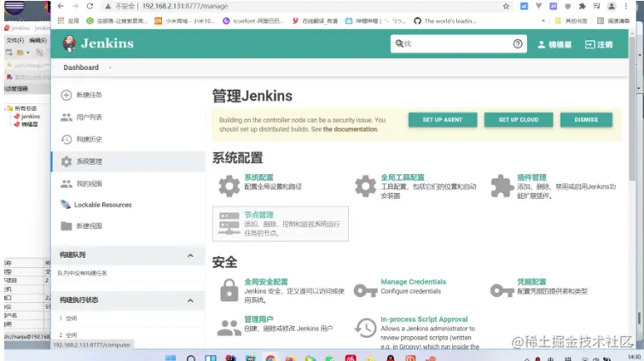Screen dimensions: 644x361
Task: Open 插件管理 link
Action: coord(531,178)
